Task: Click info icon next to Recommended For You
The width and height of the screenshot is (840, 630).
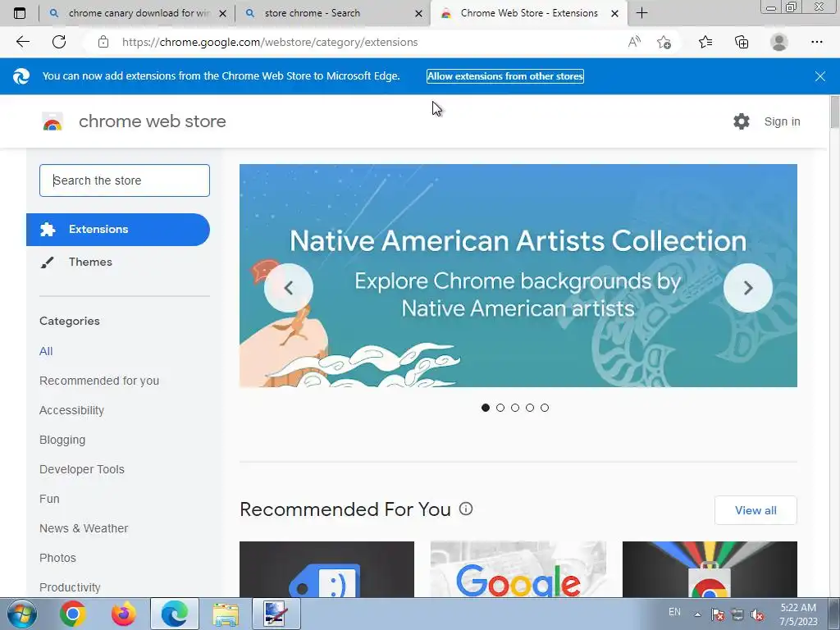Action: coord(466,509)
